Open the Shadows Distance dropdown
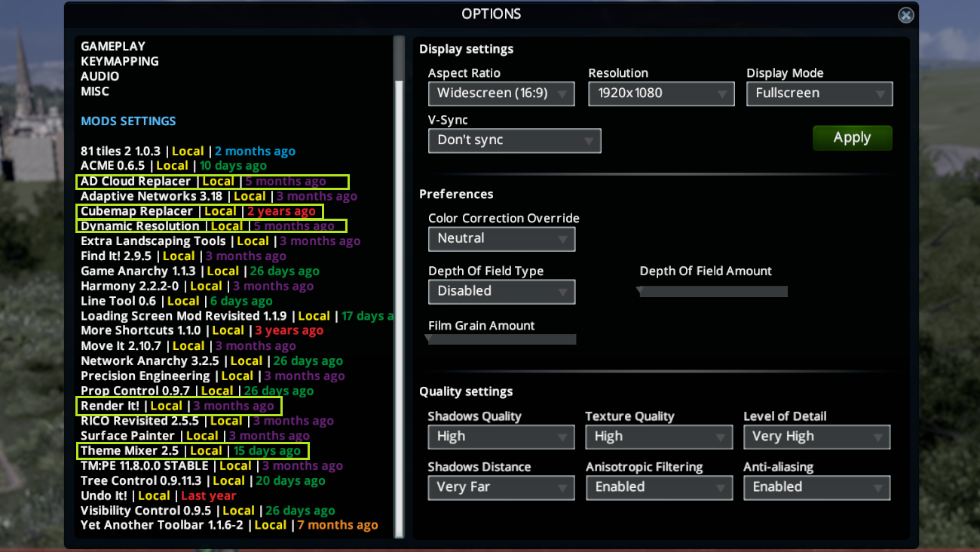The height and width of the screenshot is (552, 980). 501,487
